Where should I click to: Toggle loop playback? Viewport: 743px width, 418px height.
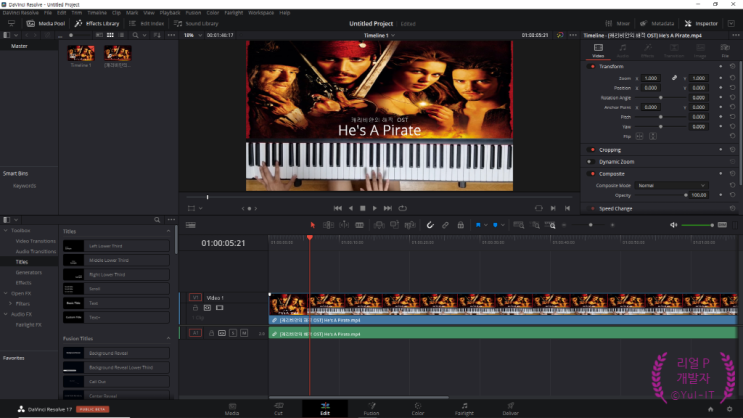(x=403, y=208)
